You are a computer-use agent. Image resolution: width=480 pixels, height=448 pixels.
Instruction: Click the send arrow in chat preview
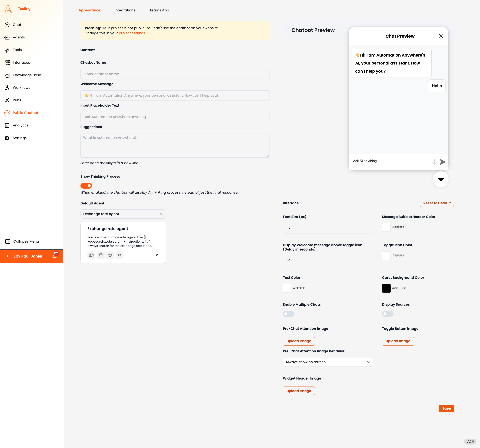coord(443,162)
